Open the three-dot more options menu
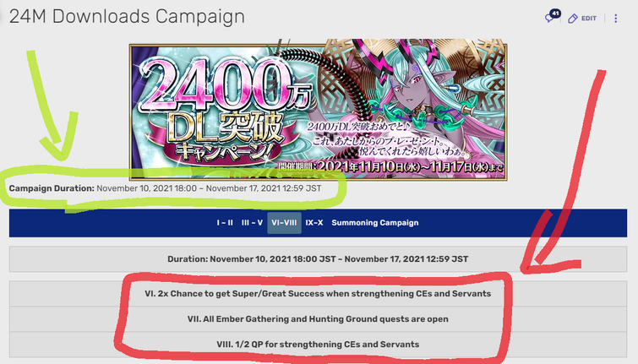The height and width of the screenshot is (364, 638). [616, 19]
